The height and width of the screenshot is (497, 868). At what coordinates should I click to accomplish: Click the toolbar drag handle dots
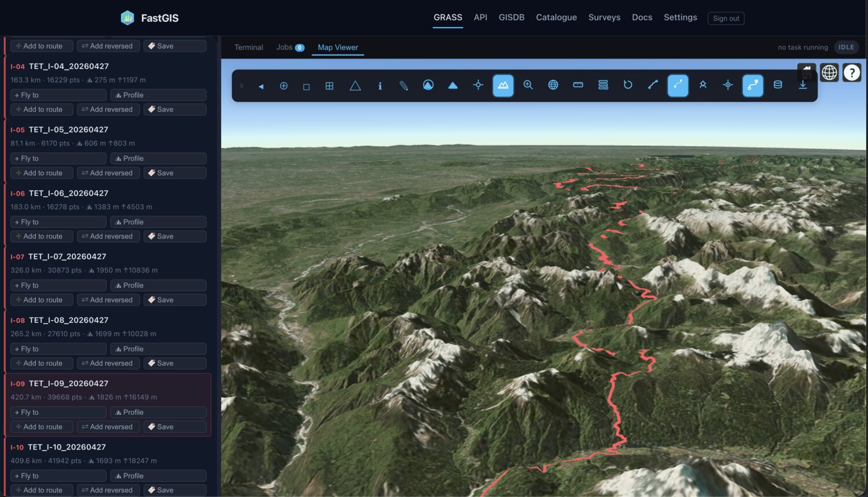tap(241, 86)
